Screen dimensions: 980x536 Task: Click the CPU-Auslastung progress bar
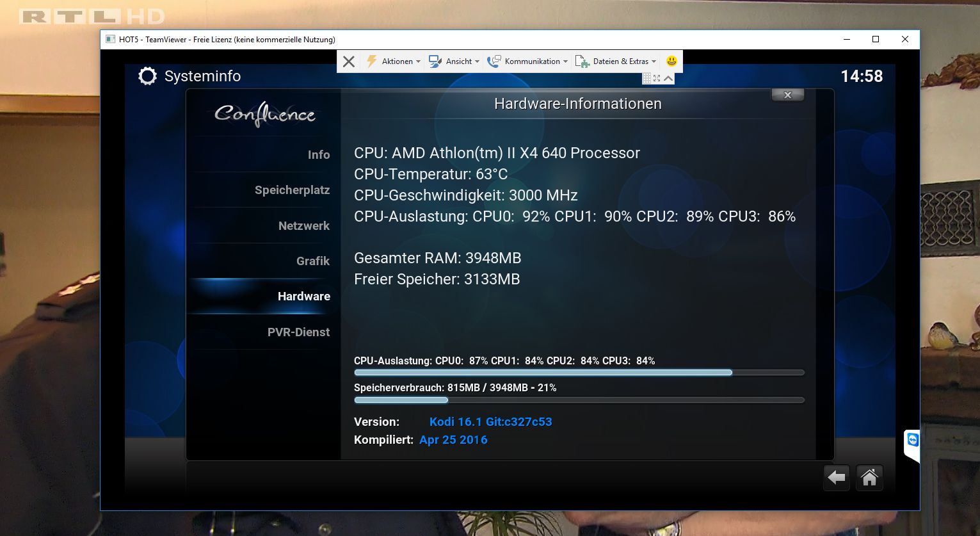click(x=579, y=373)
